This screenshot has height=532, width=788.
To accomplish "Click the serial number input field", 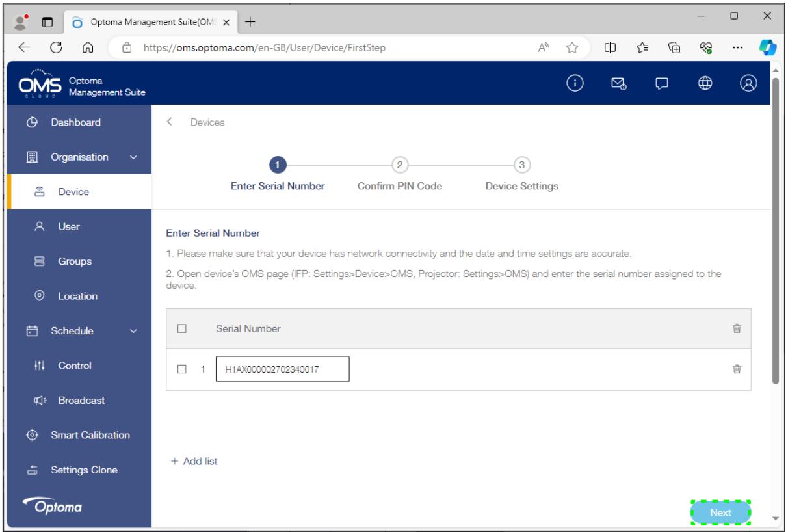I will (x=283, y=369).
